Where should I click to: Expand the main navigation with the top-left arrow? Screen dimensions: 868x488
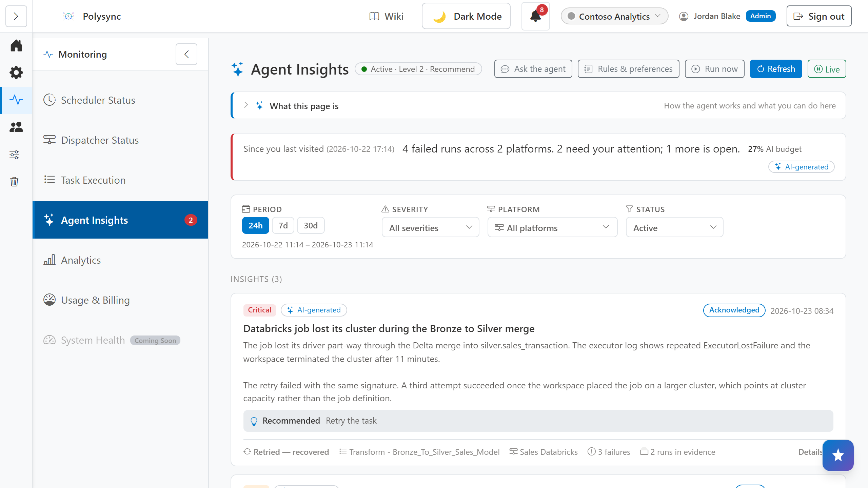pyautogui.click(x=16, y=16)
